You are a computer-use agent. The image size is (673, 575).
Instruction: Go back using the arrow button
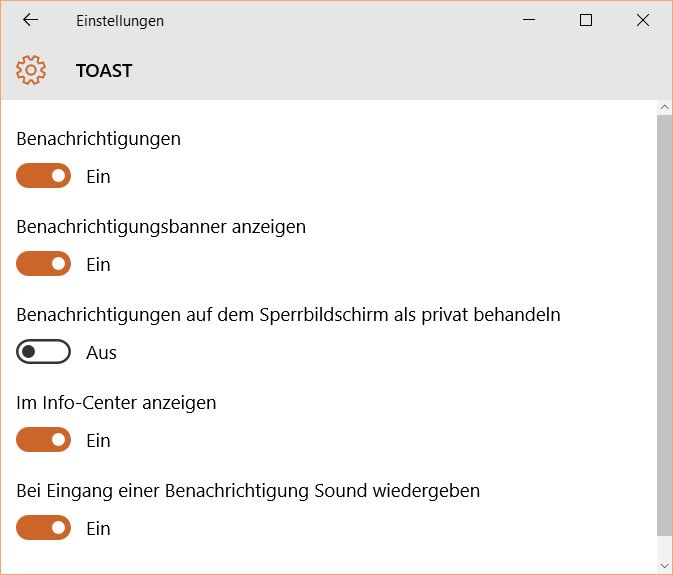pos(30,20)
